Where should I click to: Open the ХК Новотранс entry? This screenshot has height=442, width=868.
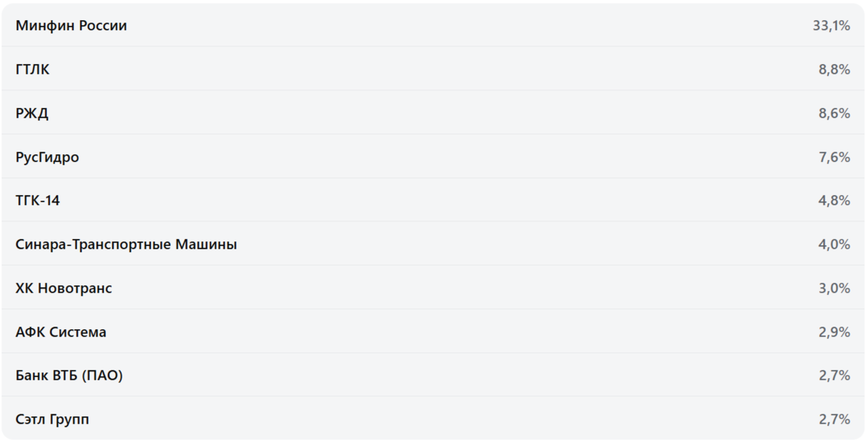tap(63, 288)
